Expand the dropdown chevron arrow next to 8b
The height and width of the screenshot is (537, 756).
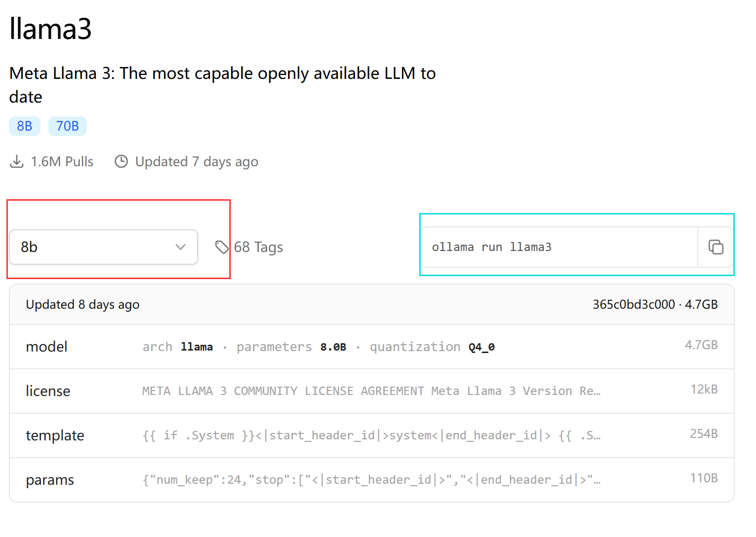[180, 247]
